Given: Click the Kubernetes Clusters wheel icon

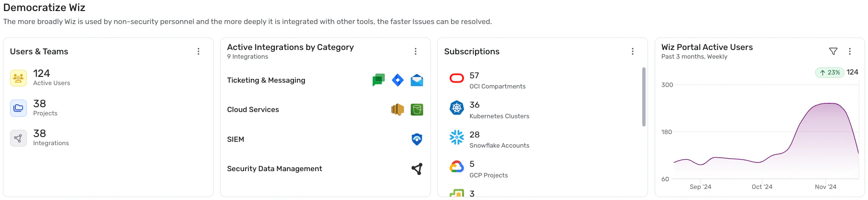Looking at the screenshot, I should (457, 108).
